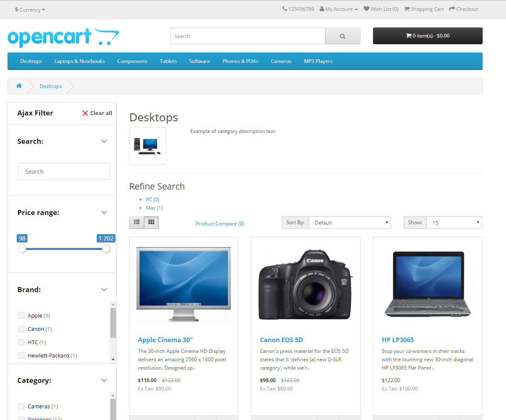Switch to list view layout

click(x=137, y=222)
